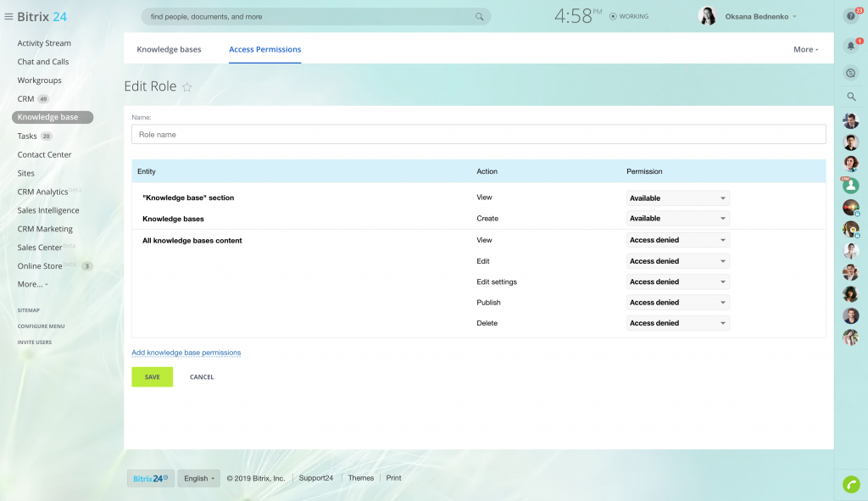Open the English language selector in footer
Screen dimensions: 868x501
tap(198, 478)
